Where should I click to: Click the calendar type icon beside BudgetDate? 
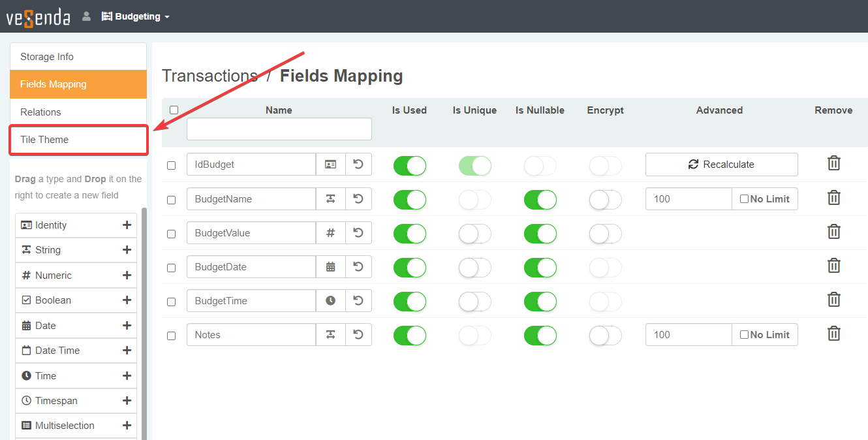[x=331, y=267]
